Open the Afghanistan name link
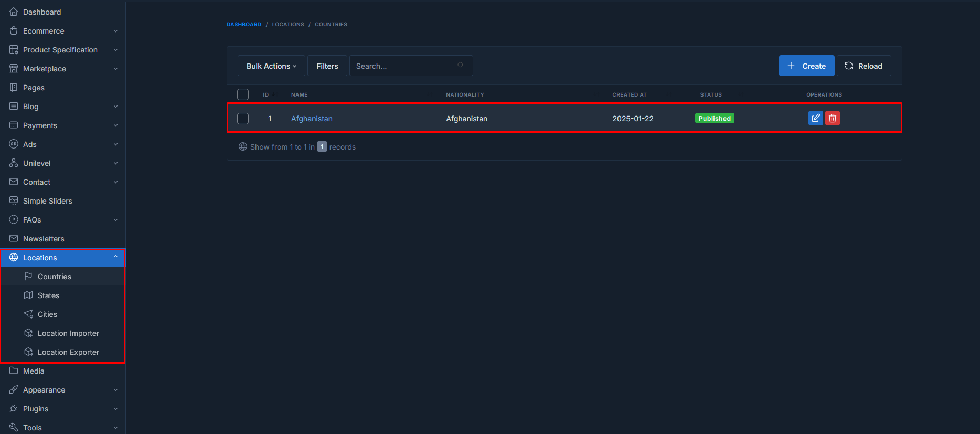The image size is (980, 434). pos(312,119)
